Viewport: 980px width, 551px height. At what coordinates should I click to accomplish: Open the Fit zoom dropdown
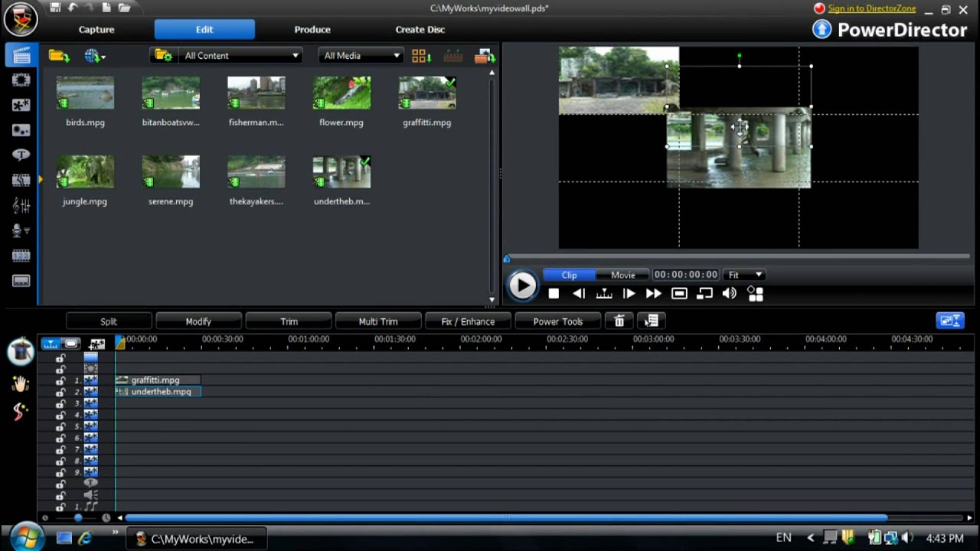[x=744, y=275]
